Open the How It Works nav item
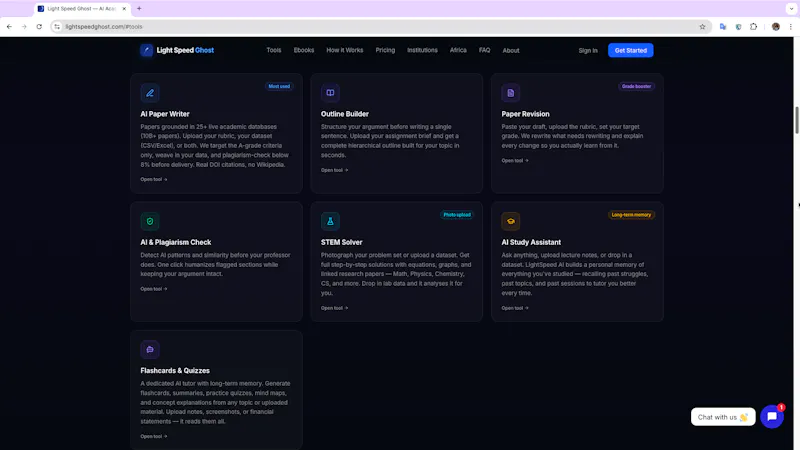 click(344, 50)
